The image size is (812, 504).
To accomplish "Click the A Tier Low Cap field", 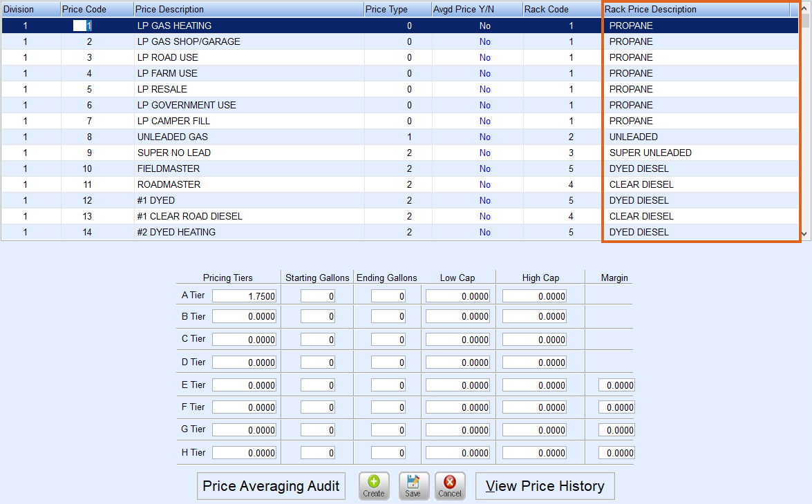I will click(x=457, y=296).
